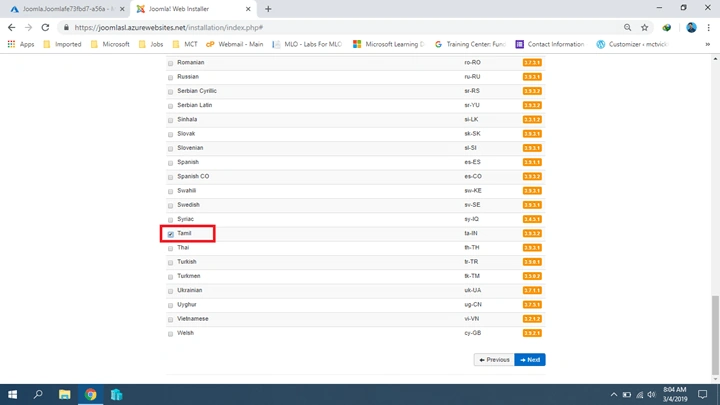Open Customizer bookmark

[x=633, y=44]
